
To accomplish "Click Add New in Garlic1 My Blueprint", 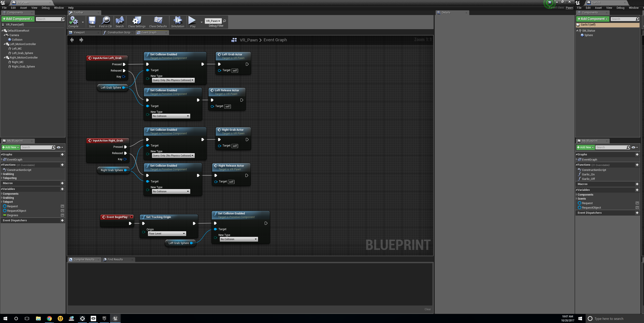I will (x=585, y=147).
